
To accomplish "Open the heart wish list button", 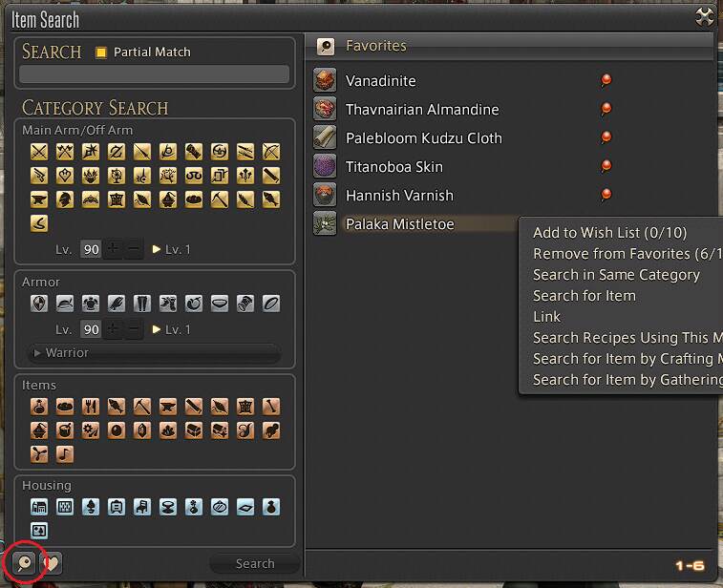I will coord(52,562).
